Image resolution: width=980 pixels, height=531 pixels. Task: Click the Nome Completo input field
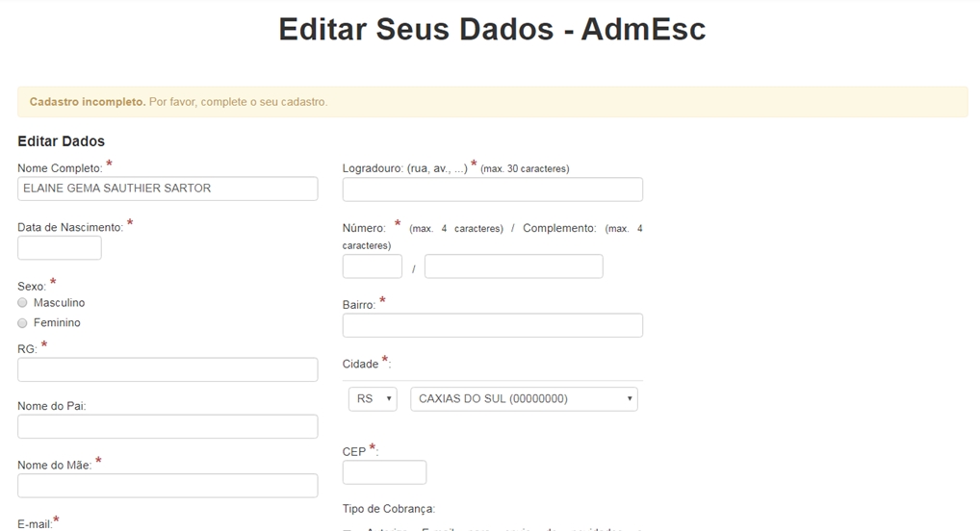[168, 189]
